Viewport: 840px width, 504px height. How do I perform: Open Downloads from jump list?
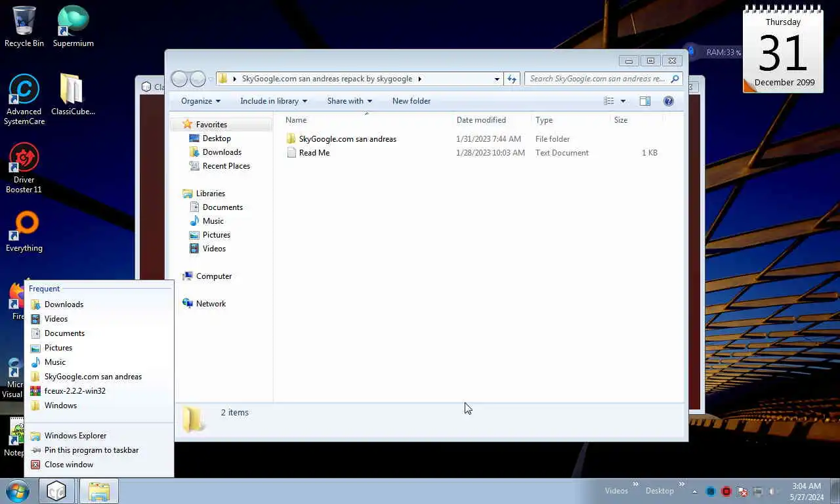(x=99, y=304)
